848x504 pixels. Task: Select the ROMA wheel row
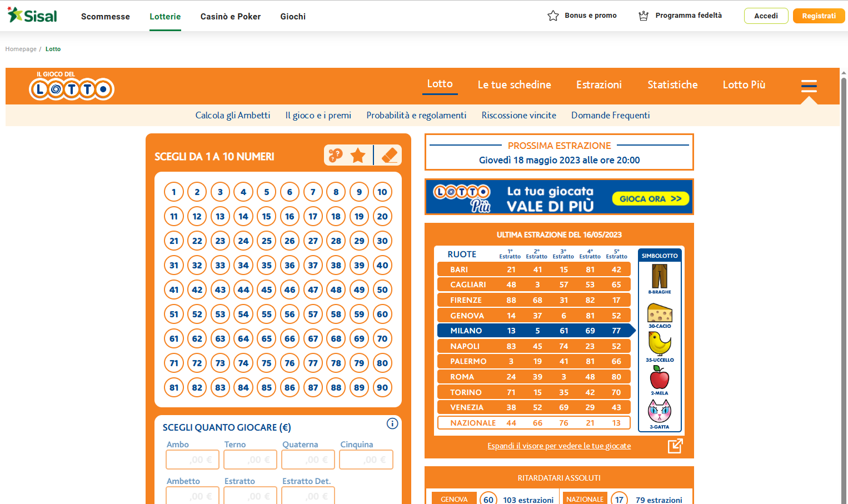click(534, 377)
